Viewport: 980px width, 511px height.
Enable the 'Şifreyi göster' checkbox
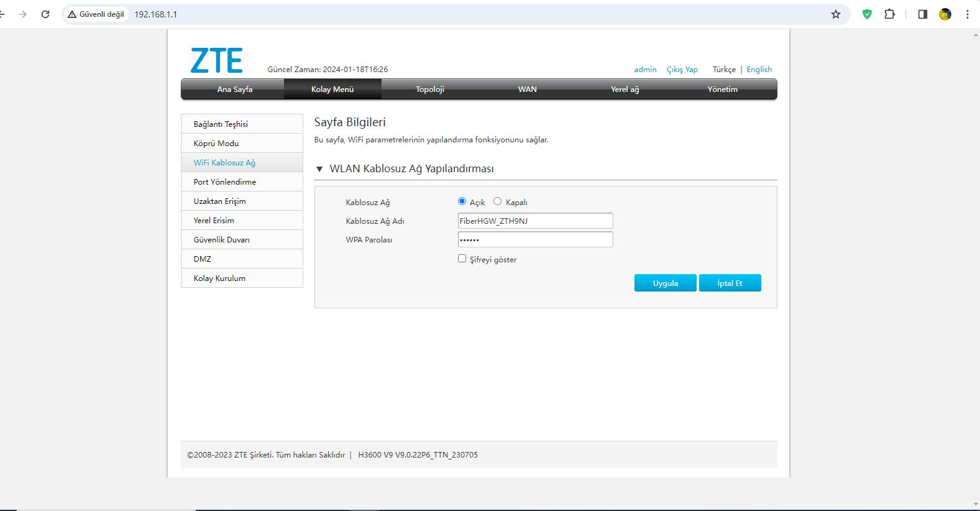pyautogui.click(x=462, y=259)
